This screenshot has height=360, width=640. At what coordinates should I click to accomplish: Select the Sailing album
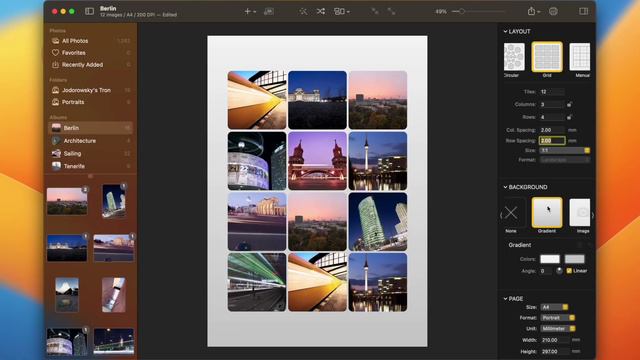[x=90, y=153]
